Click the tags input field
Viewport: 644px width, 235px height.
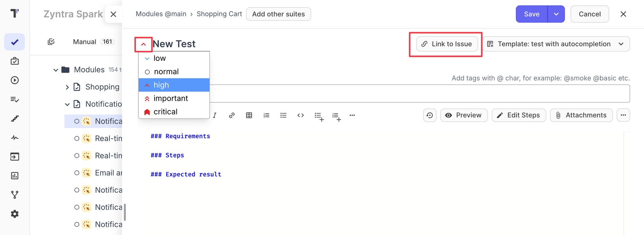(419, 94)
